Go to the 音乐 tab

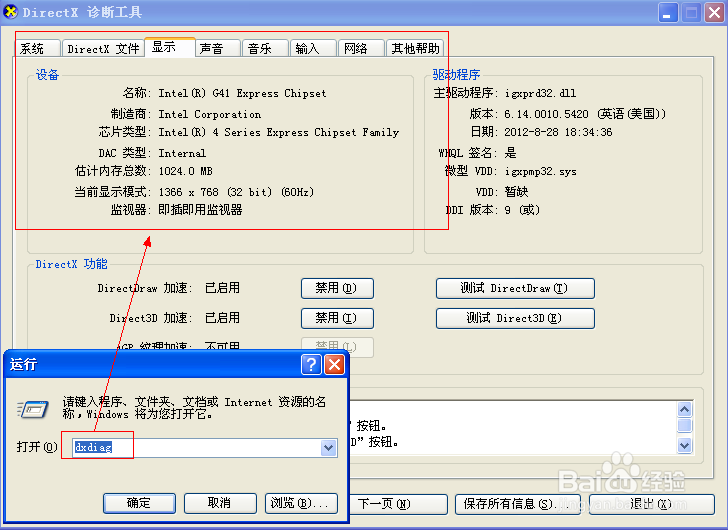(266, 48)
